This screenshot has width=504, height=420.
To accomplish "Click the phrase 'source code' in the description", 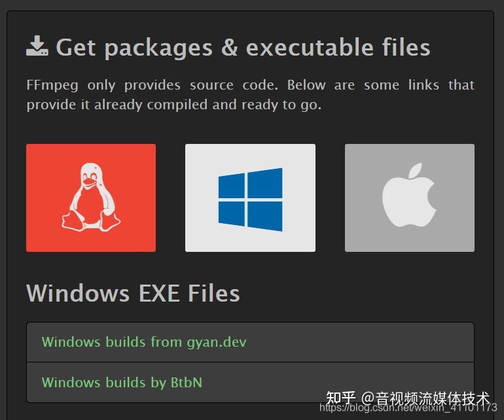I will pos(234,85).
